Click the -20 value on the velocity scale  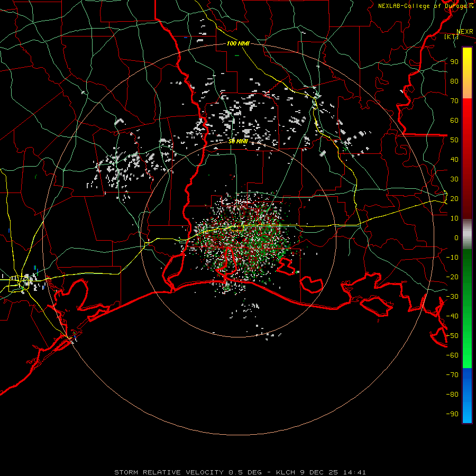[452, 277]
